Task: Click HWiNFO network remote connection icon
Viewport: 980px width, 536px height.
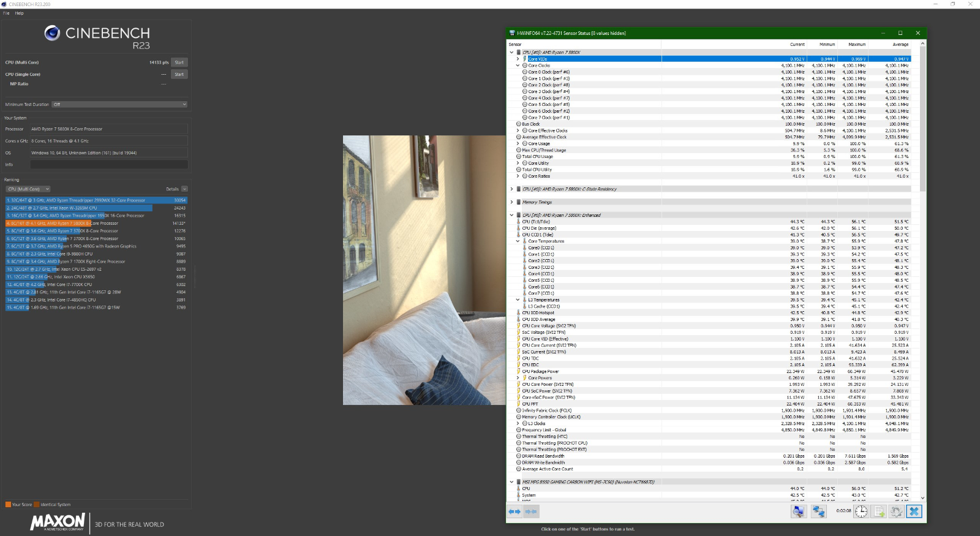Action: (x=819, y=511)
